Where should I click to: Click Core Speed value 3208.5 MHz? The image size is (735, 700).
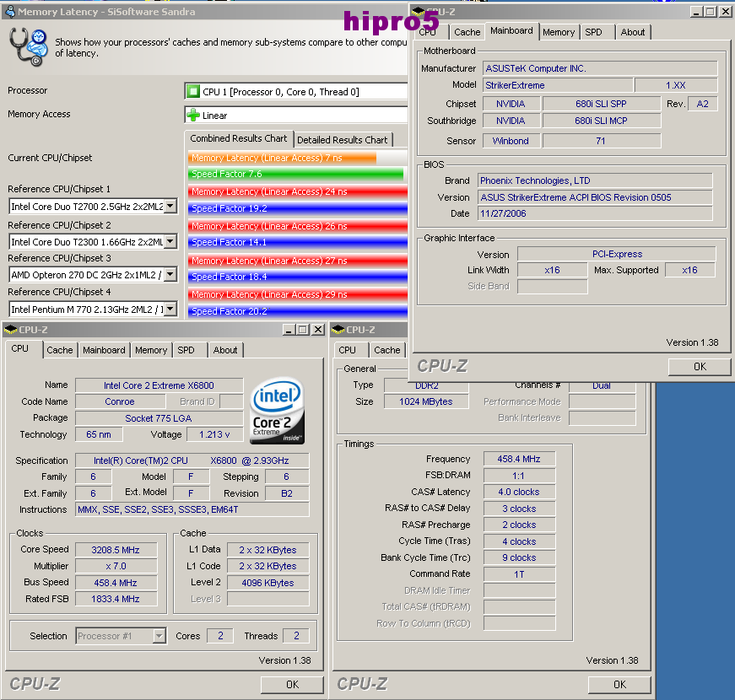pos(116,550)
